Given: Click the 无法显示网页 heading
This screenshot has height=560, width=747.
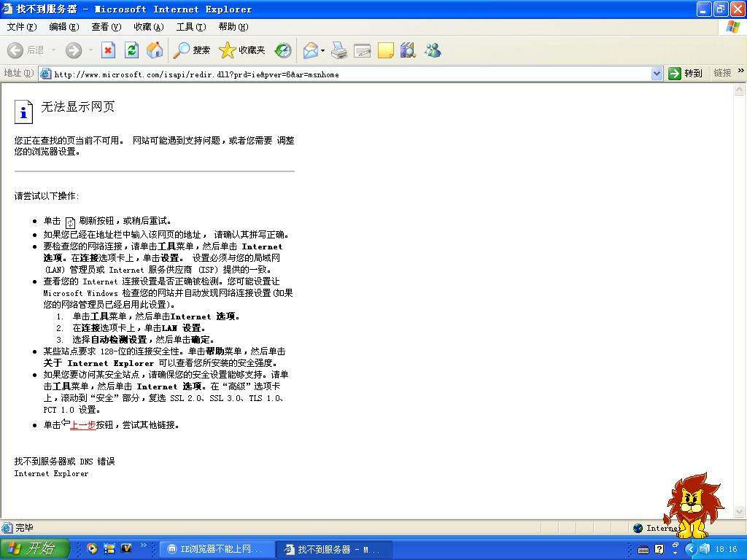Looking at the screenshot, I should 77,106.
